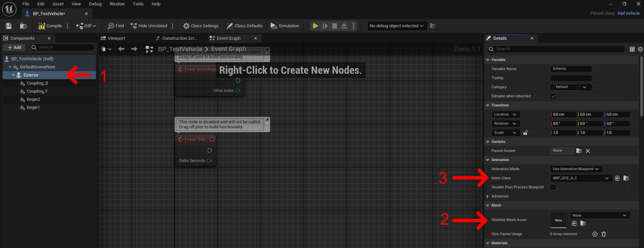Navigate back with the left arrow icon
Image resolution: width=644 pixels, height=248 pixels.
click(121, 49)
